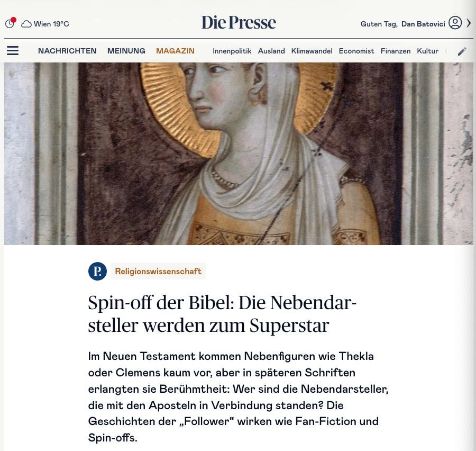
Task: Click the clock notification icon
Action: pos(11,23)
